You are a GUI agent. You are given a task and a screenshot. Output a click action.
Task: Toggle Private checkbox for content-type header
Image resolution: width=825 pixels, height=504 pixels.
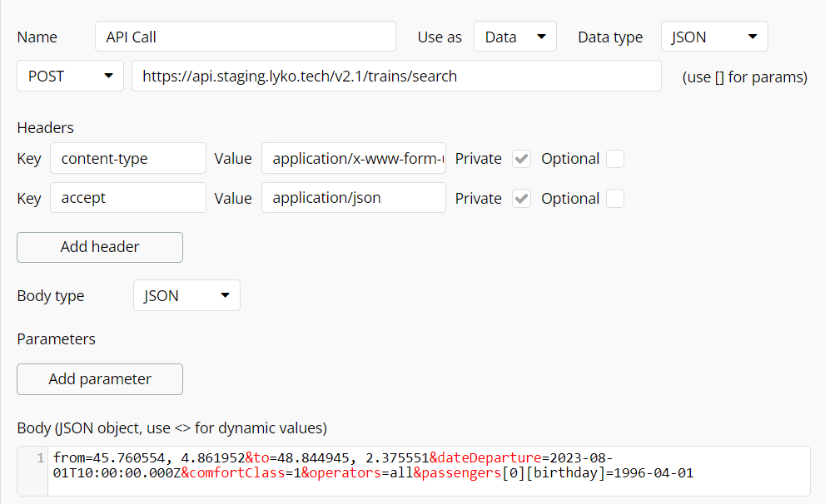522,159
